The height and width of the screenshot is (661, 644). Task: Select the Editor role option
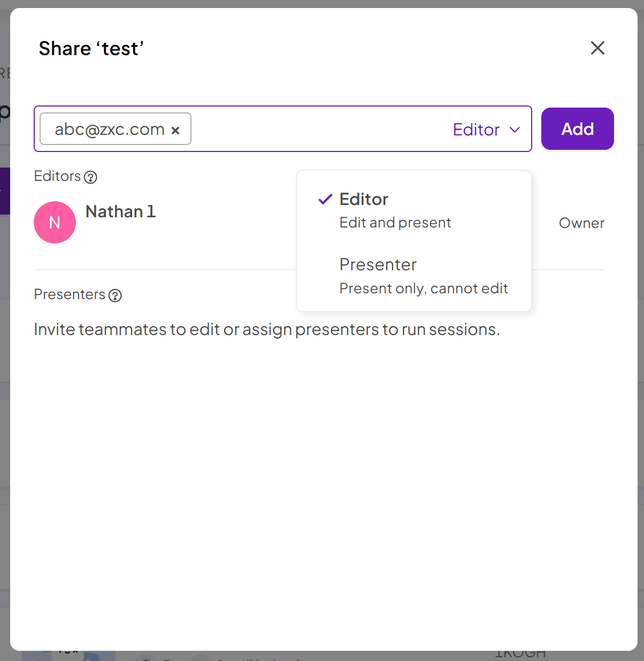point(364,200)
